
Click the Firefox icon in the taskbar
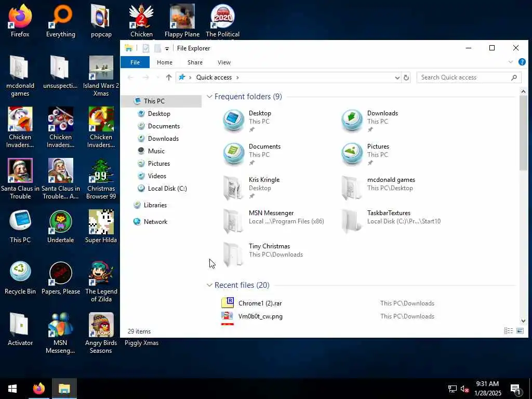coord(39,389)
